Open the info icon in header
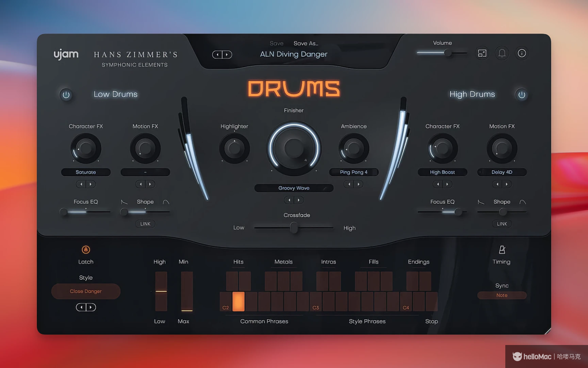 (522, 53)
